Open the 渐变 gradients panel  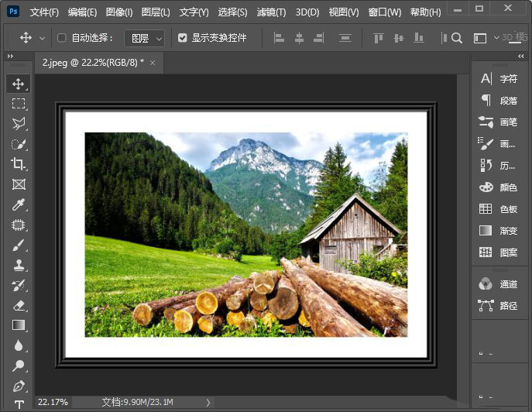[x=499, y=231]
